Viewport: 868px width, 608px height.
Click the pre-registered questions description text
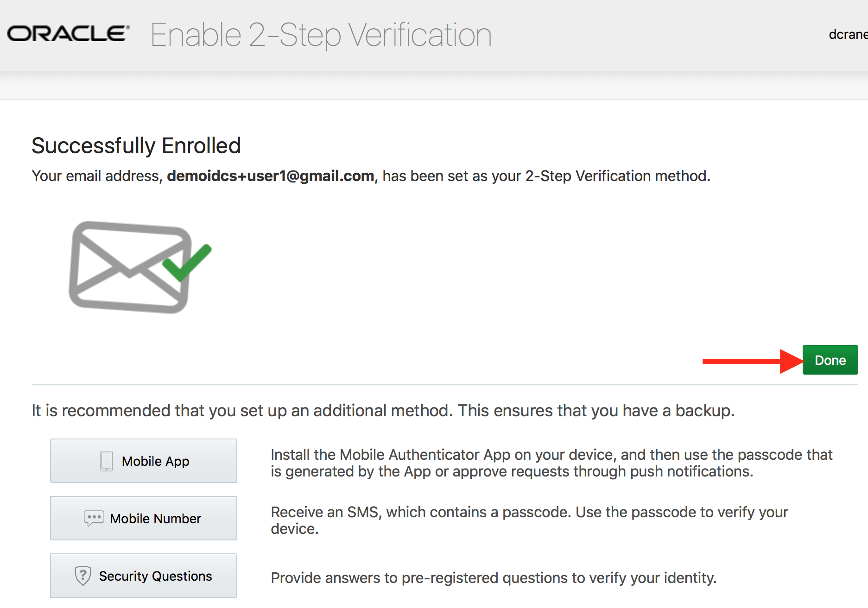click(x=494, y=578)
